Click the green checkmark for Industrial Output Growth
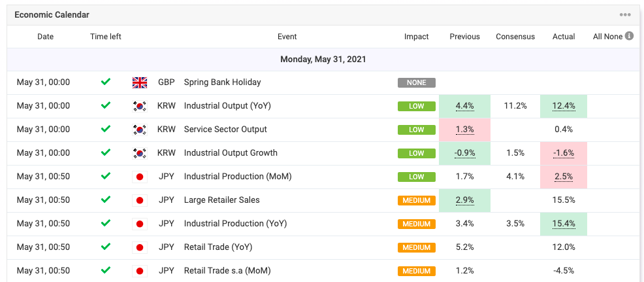The height and width of the screenshot is (282, 644). click(x=106, y=152)
